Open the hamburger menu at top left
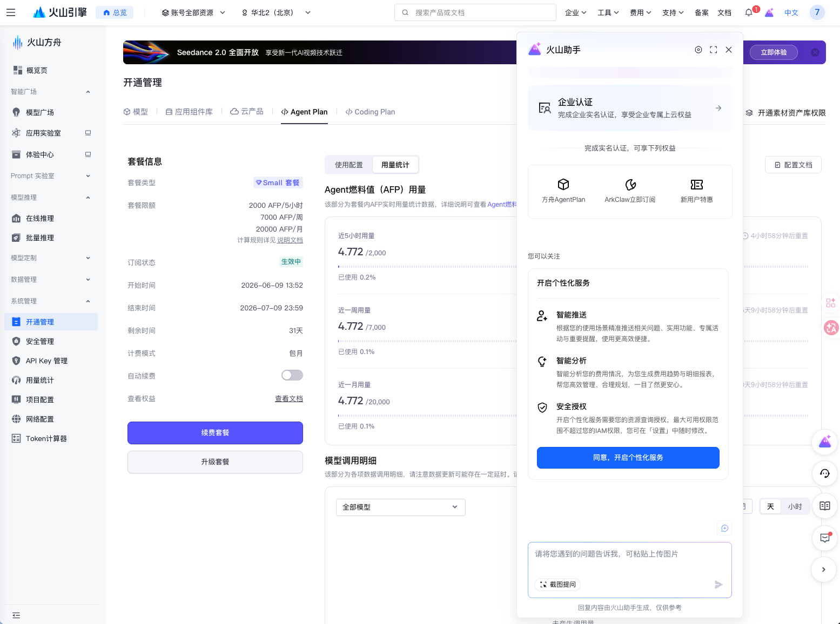The height and width of the screenshot is (624, 840). [11, 12]
